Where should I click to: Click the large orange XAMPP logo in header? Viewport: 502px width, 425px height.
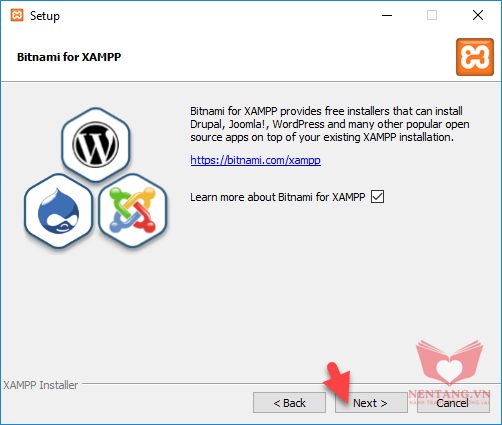coord(475,57)
